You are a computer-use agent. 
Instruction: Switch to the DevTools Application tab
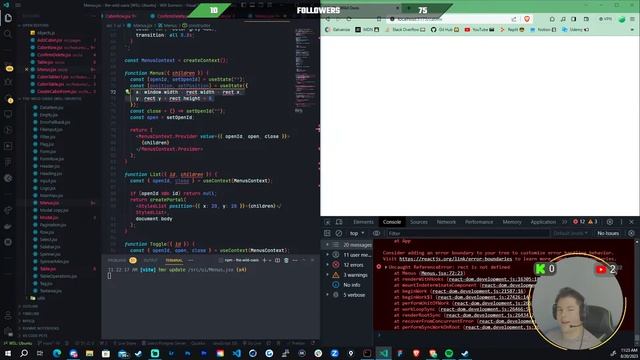(x=543, y=222)
